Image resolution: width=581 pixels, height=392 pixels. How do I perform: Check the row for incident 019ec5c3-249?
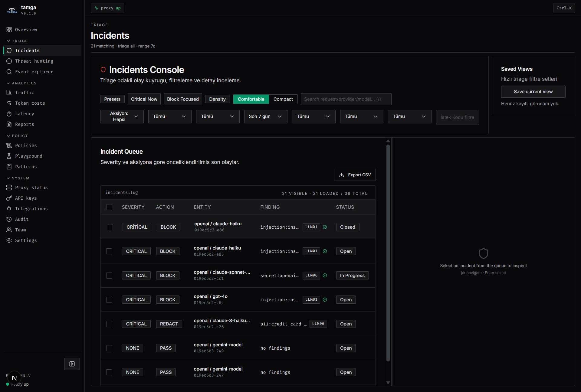tap(109, 348)
